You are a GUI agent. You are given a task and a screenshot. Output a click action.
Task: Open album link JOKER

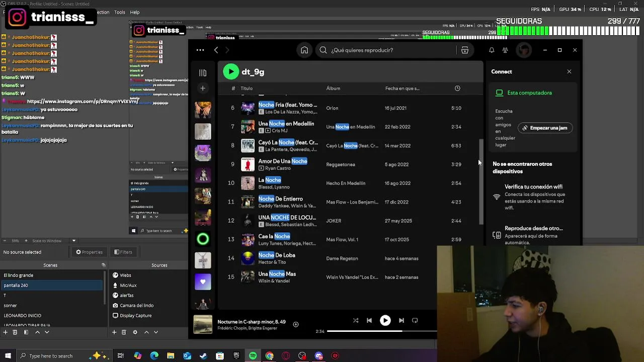point(334,221)
